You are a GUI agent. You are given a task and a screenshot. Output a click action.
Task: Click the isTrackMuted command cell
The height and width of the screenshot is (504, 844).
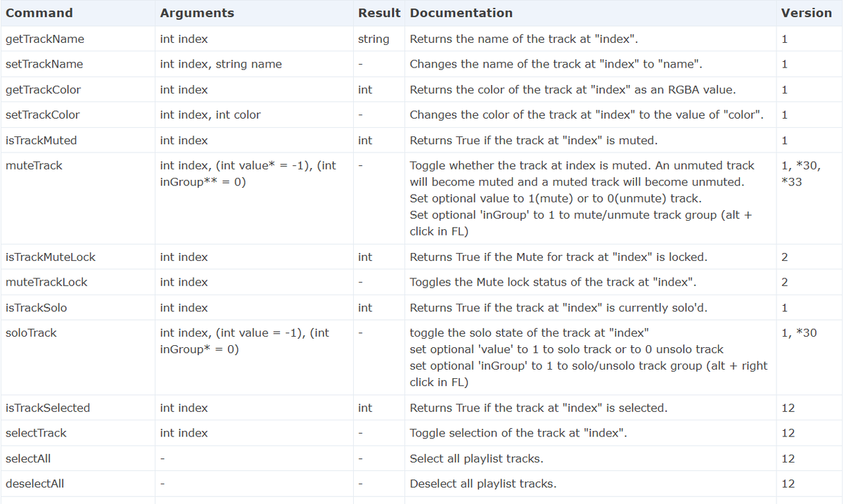coord(41,140)
